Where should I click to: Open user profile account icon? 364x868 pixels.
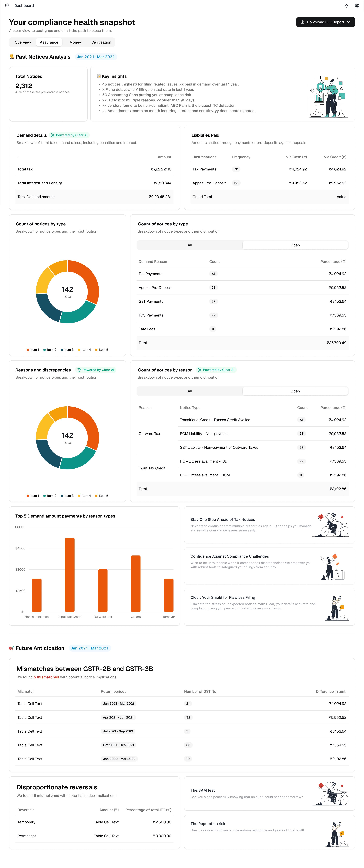[357, 6]
